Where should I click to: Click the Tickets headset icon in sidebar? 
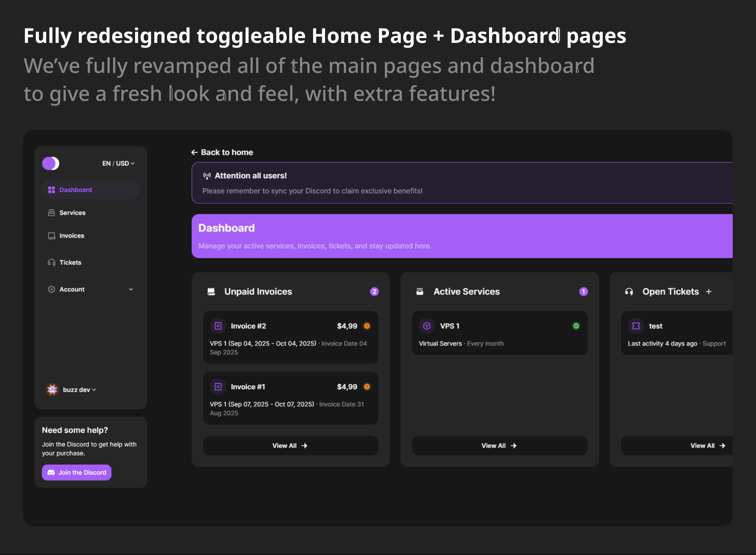(52, 263)
